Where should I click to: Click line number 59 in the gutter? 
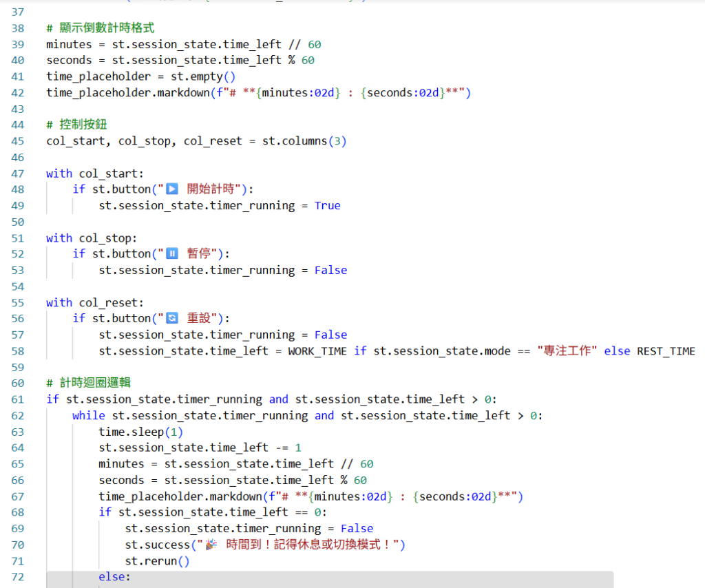coord(17,367)
